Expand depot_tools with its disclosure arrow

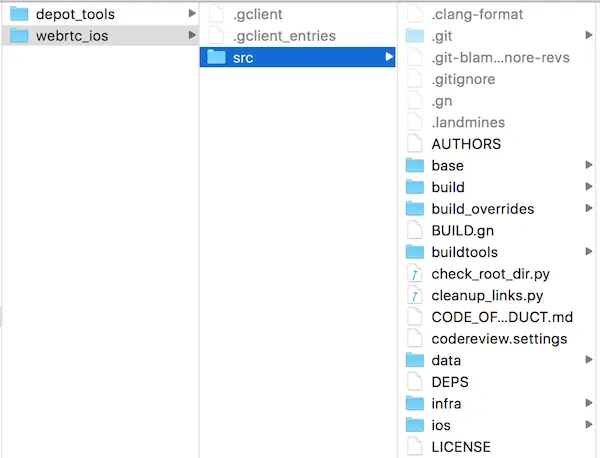coord(192,14)
